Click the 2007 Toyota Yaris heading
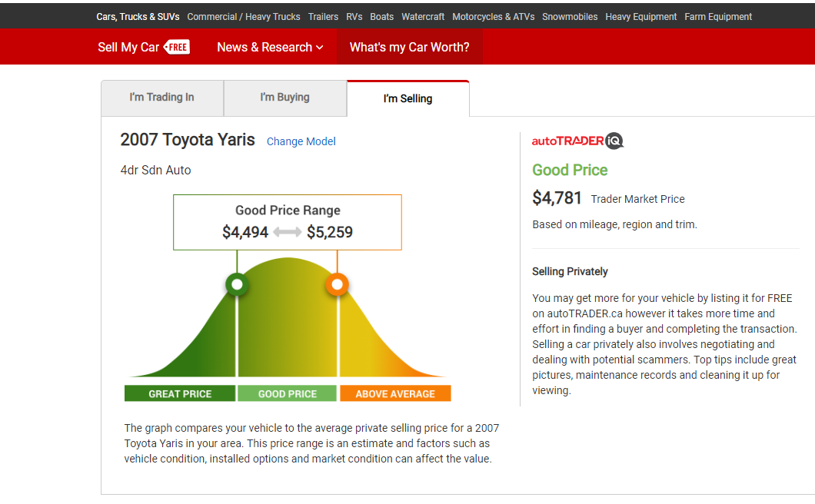 coord(188,140)
